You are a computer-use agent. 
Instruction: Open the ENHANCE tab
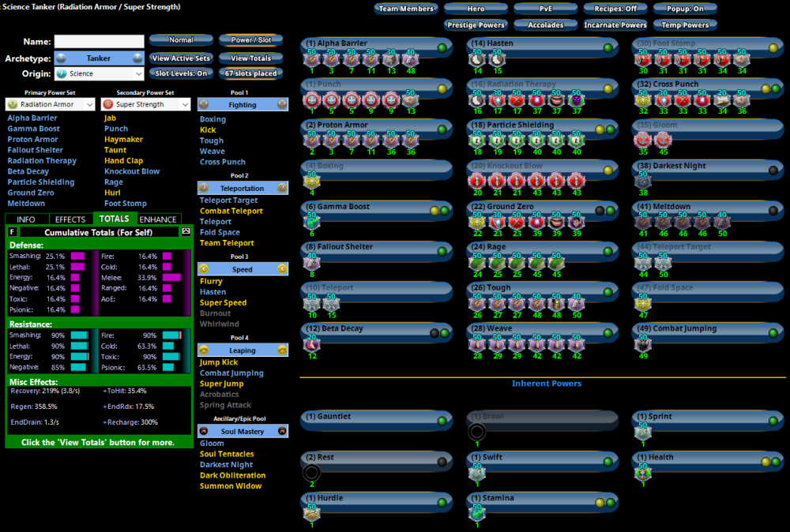point(158,219)
